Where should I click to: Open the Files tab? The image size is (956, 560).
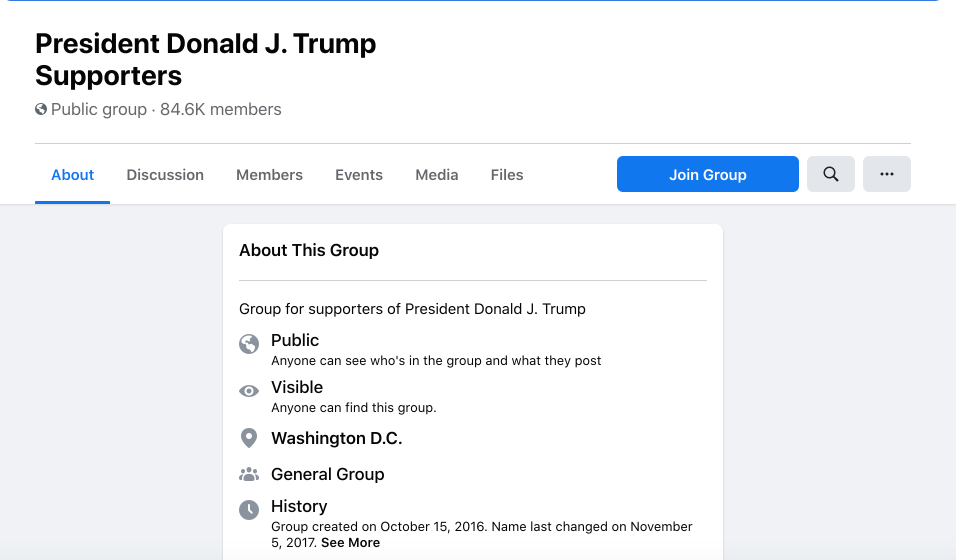(x=507, y=175)
